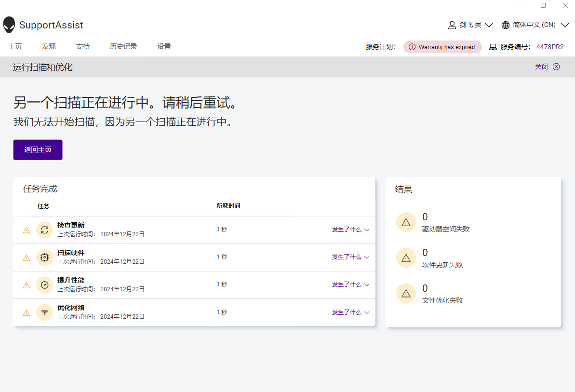Close the scan panel via 关闭
This screenshot has height=392, width=575.
pos(547,67)
